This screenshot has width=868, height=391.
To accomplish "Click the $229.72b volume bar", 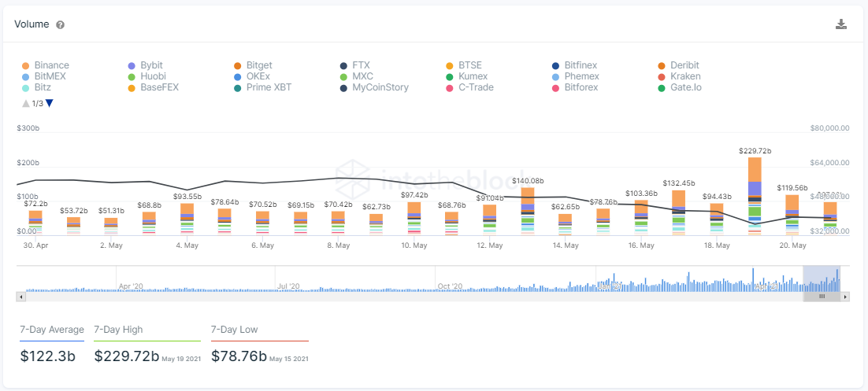I will click(755, 197).
